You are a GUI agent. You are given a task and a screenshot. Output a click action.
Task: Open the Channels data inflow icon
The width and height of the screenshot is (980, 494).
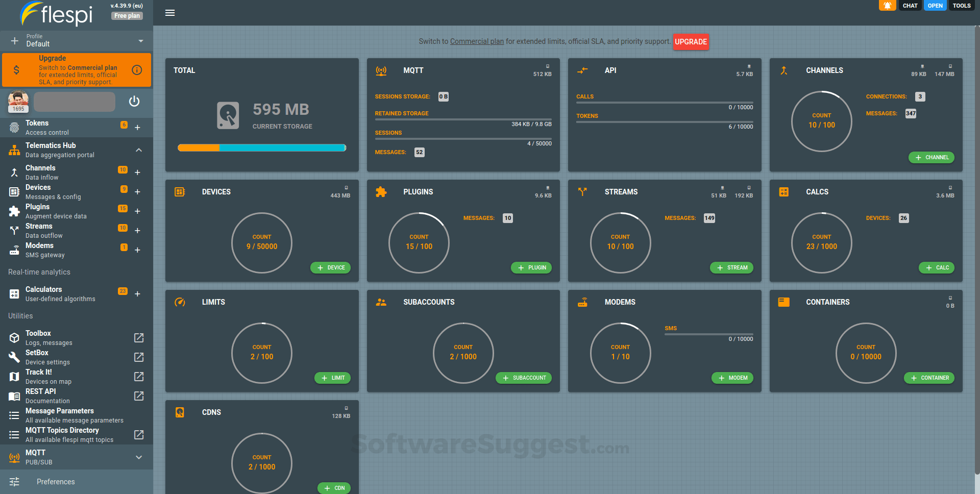tap(14, 172)
